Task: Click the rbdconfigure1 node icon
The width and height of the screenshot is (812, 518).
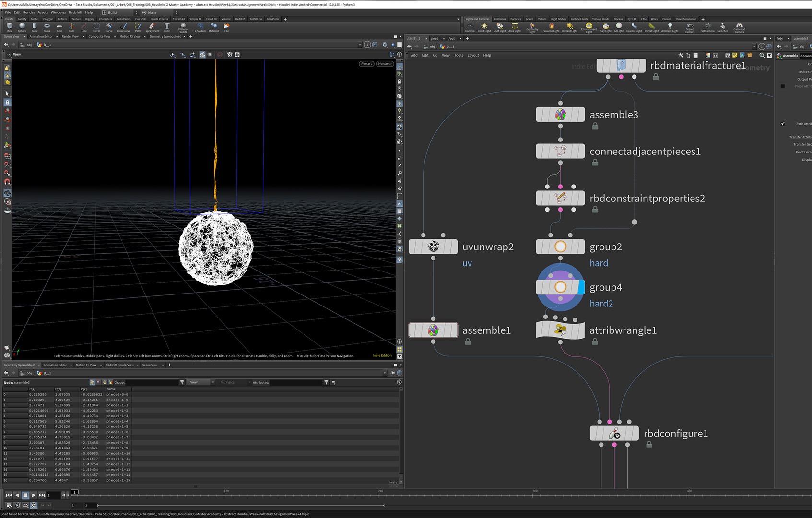Action: click(614, 434)
